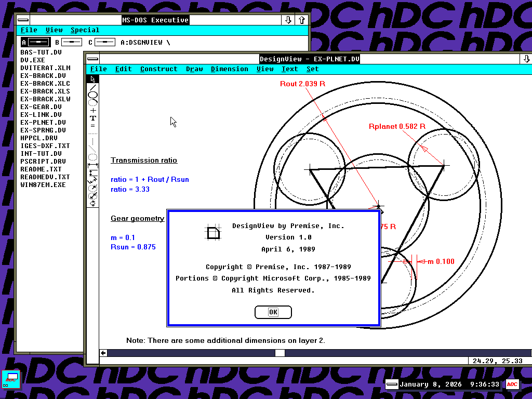Open the clock window control menu box

392,384
